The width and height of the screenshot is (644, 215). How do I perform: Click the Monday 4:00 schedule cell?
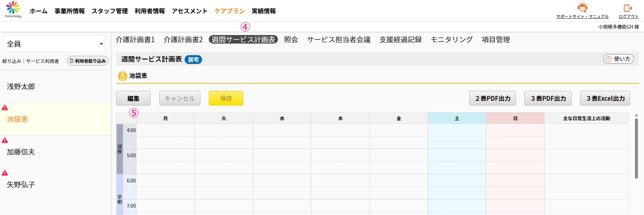point(165,130)
